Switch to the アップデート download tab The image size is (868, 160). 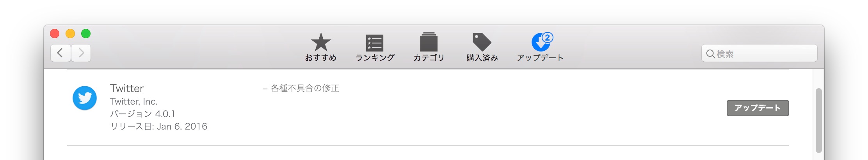[x=540, y=47]
